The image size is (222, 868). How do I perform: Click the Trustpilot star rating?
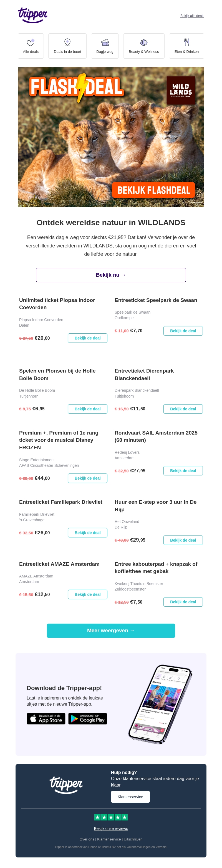point(111,817)
